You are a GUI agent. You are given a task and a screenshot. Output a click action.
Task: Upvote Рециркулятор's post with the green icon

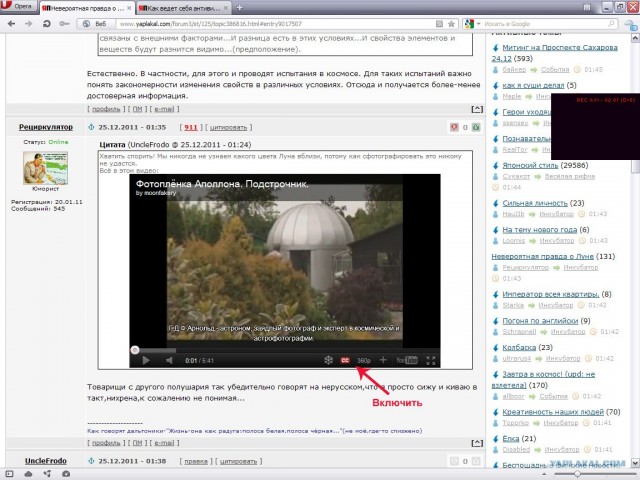tap(476, 127)
